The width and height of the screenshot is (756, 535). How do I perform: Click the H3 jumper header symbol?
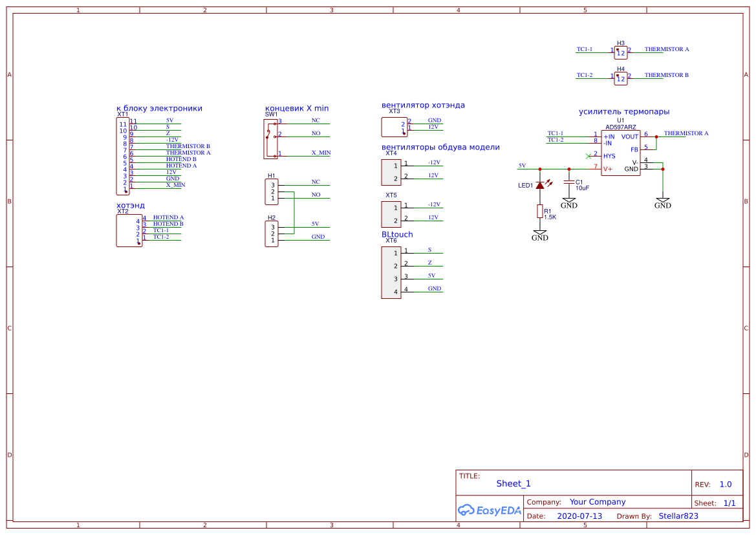621,52
